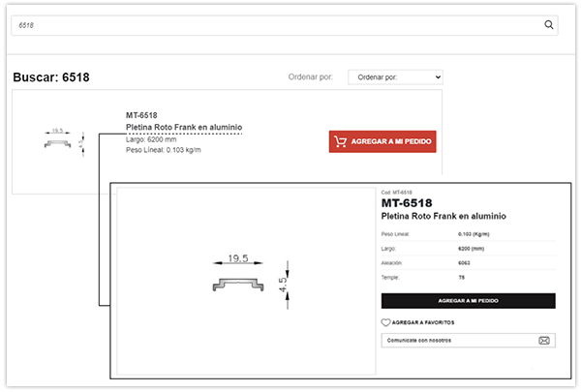Click the magnifying glass search icon
Image resolution: width=581 pixels, height=392 pixels.
[549, 25]
